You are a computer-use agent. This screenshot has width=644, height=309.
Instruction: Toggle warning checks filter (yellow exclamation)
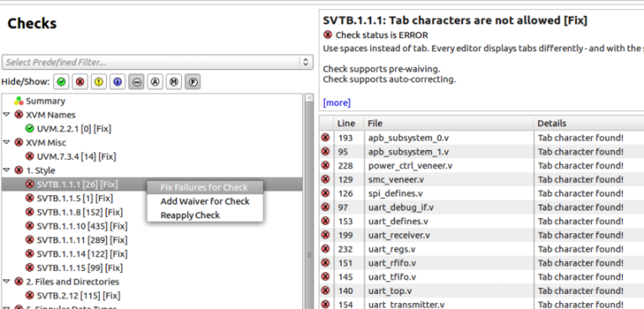[99, 82]
